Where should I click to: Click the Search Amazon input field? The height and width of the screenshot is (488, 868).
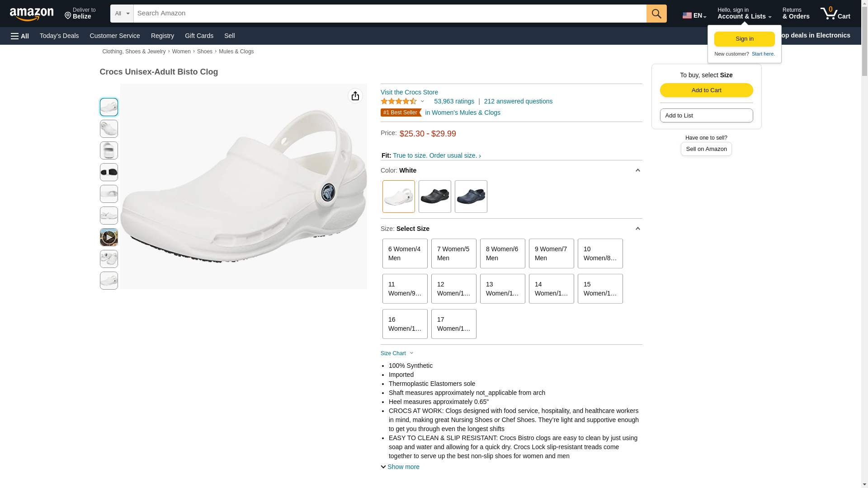(390, 14)
